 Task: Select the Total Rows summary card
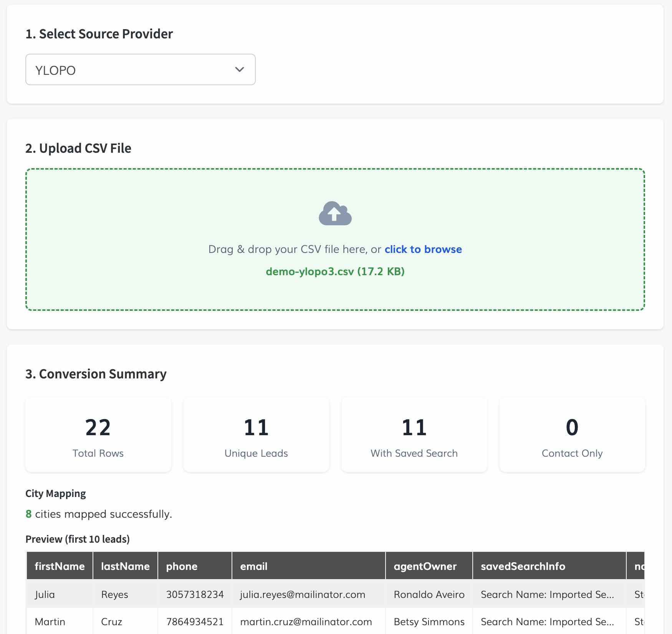click(98, 435)
